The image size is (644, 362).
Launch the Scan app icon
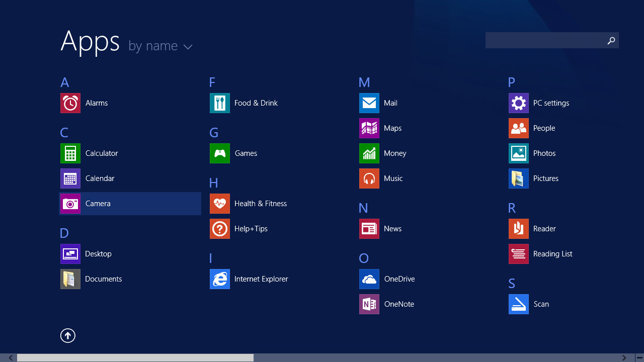(519, 304)
